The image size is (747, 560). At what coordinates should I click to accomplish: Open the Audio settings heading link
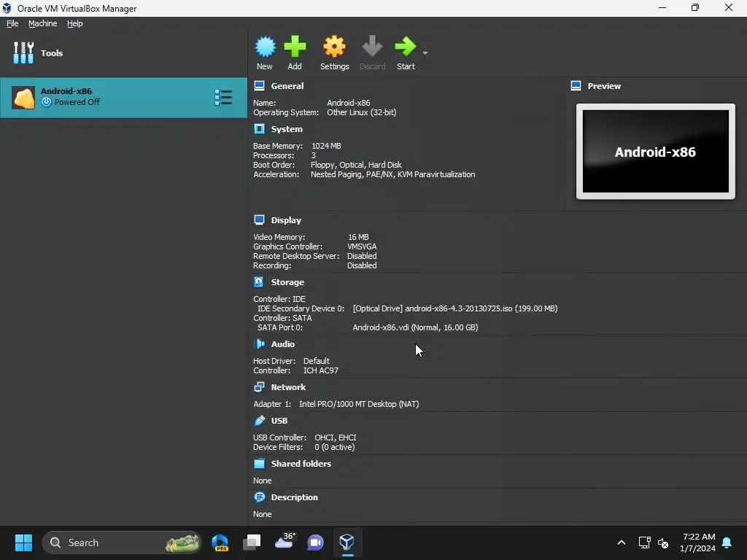click(x=283, y=344)
